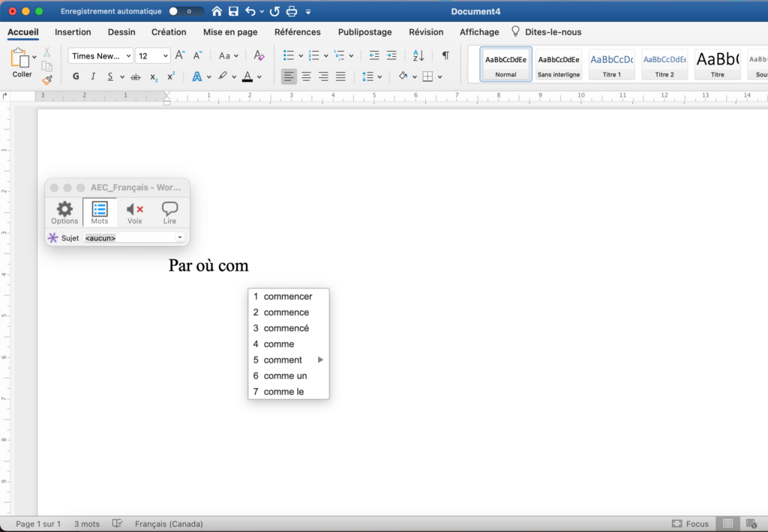Open the Insertion ribbon tab
Screen dimensions: 768x532
[73, 32]
